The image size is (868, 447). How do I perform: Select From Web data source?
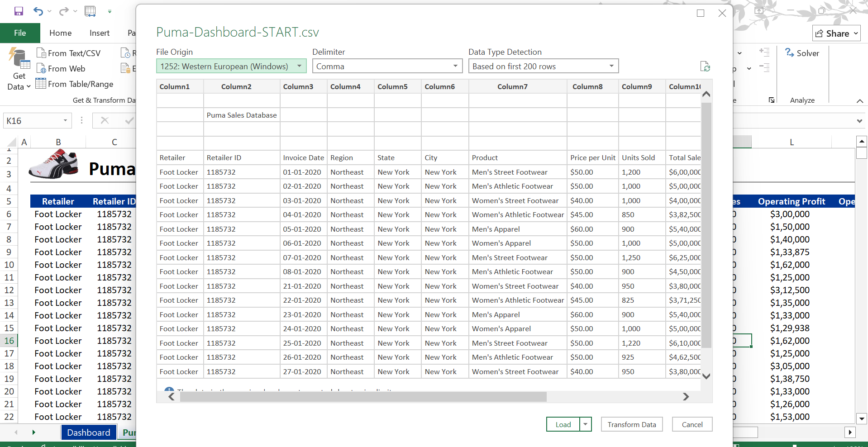coord(61,69)
